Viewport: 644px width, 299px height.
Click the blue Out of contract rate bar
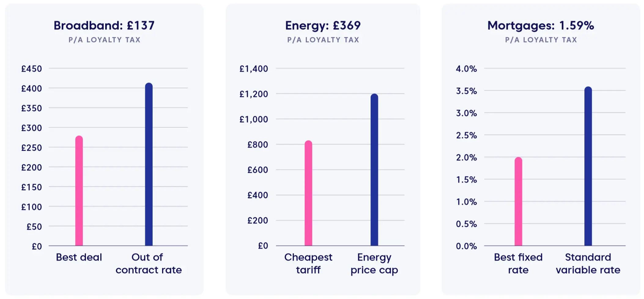(x=149, y=164)
